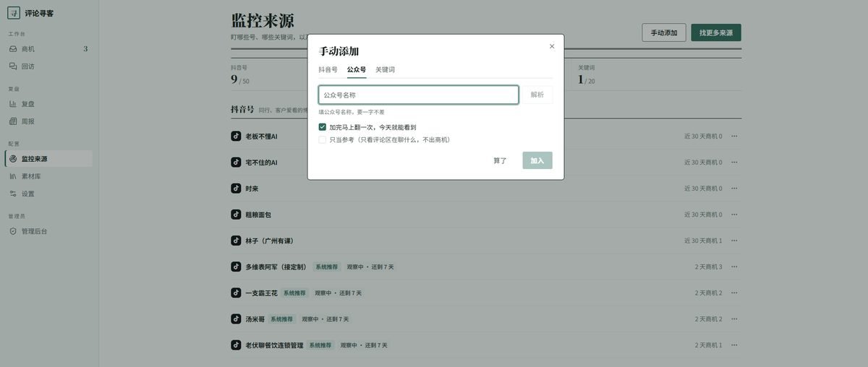Open more options for 汤米哥

[x=734, y=319]
